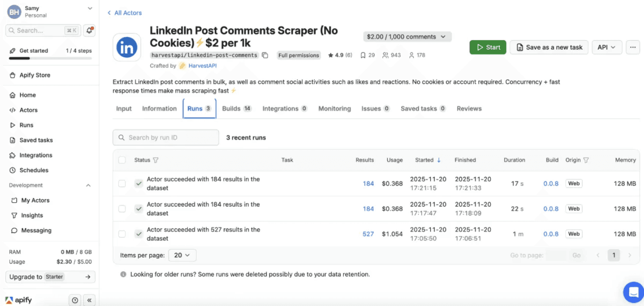
Task: Expand the Samy Personal account dropdown
Action: [x=50, y=12]
